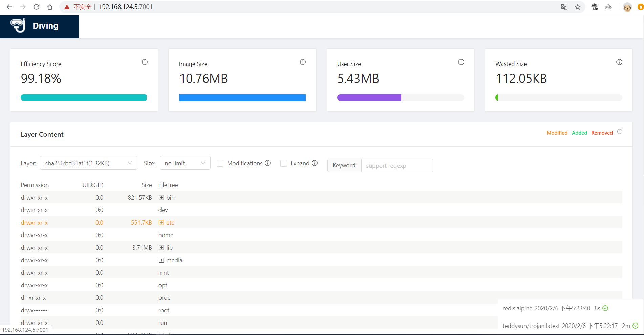Viewport: 644px width, 335px height.
Task: Click the Efficiency Score info icon
Action: (145, 62)
